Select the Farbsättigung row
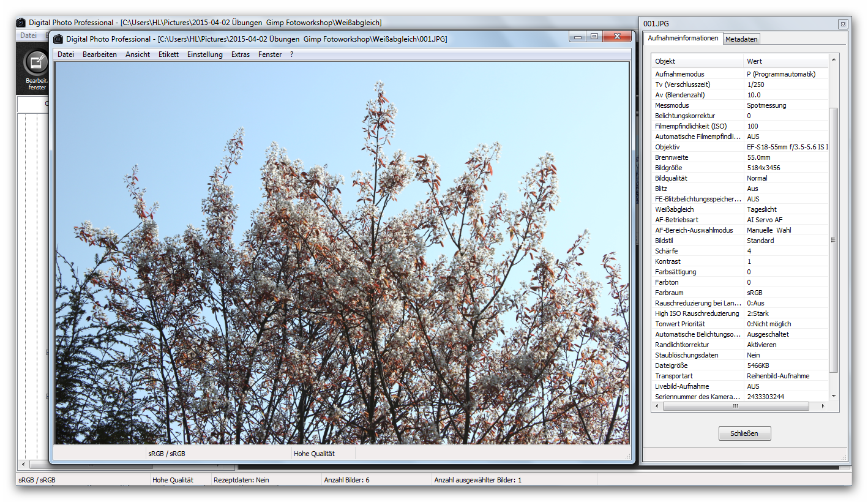 click(x=740, y=272)
